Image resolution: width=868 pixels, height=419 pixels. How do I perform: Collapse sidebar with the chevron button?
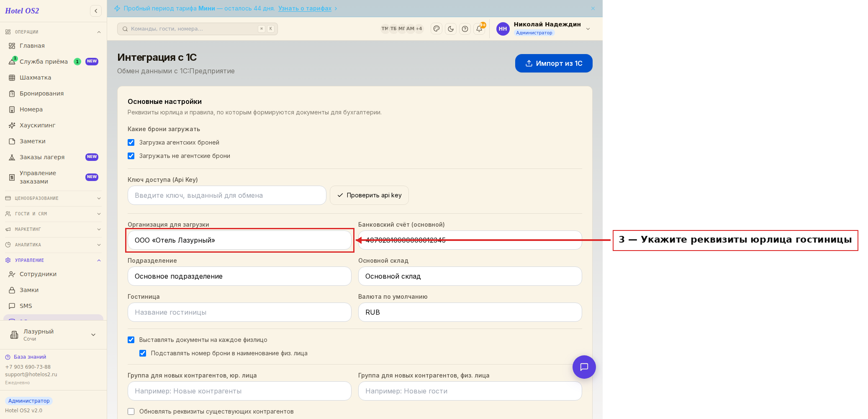tap(96, 11)
